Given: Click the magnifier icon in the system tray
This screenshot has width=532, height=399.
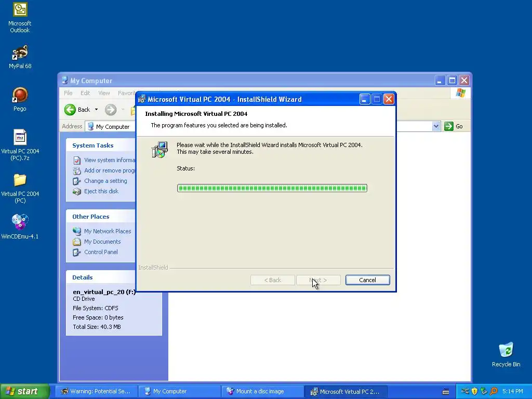Looking at the screenshot, I should click(x=494, y=391).
